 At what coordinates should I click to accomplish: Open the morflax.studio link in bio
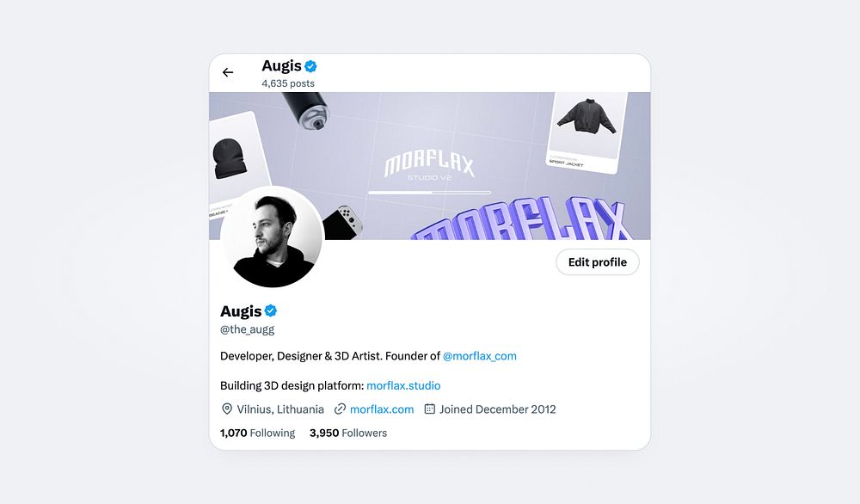point(403,385)
